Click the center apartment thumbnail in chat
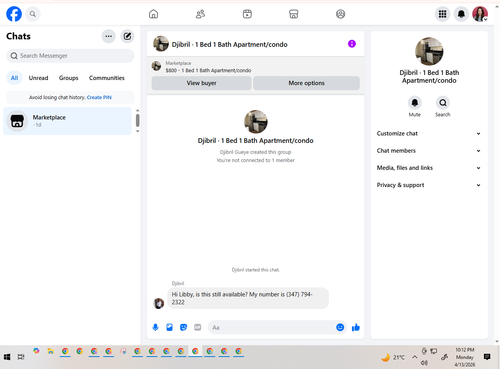Screen dimensions: 500x369 pyautogui.click(x=256, y=121)
